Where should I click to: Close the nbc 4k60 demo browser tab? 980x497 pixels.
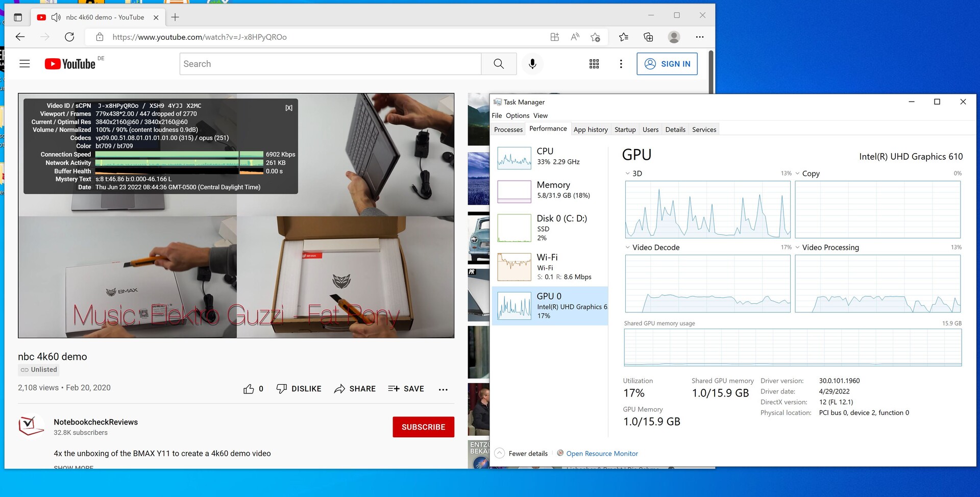[156, 17]
